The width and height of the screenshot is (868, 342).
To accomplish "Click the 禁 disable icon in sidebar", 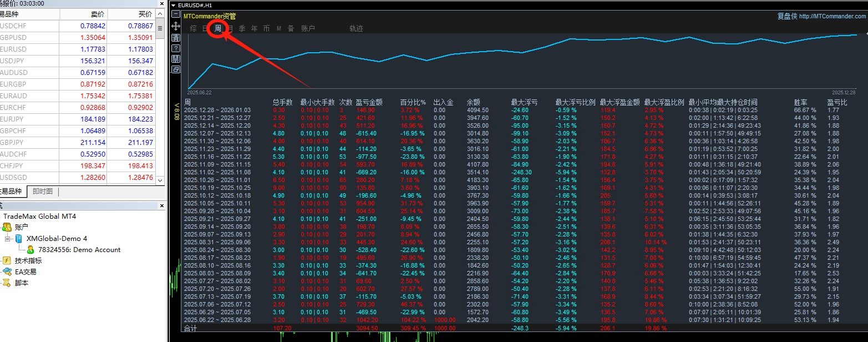I will tap(176, 59).
